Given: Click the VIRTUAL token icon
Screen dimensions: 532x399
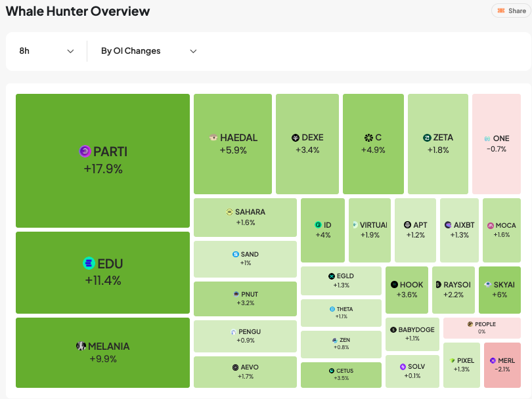Looking at the screenshot, I should click(355, 224).
